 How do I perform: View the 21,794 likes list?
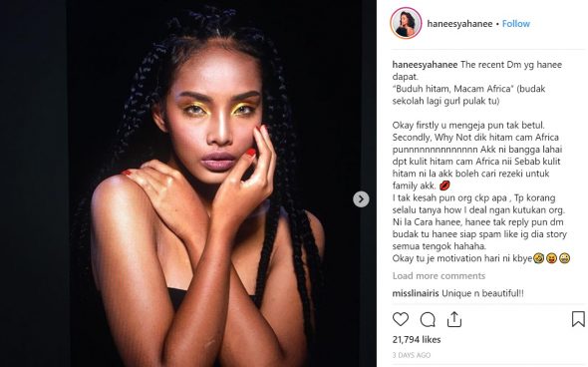pos(417,340)
